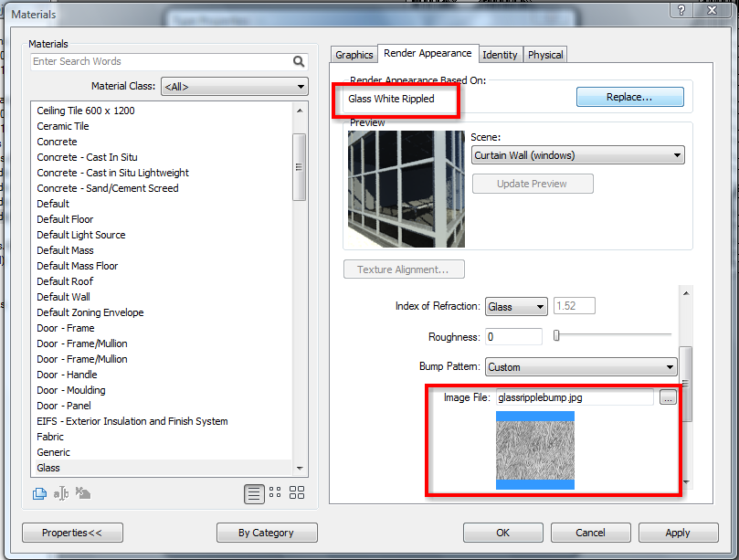Image resolution: width=739 pixels, height=560 pixels.
Task: Click the duplicate material icon
Action: tap(39, 493)
